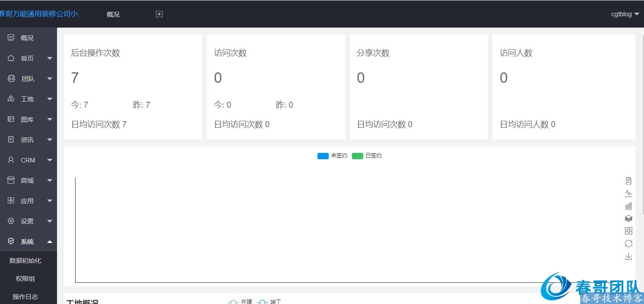
Task: Switch chart to line chart type
Action: pos(628,193)
